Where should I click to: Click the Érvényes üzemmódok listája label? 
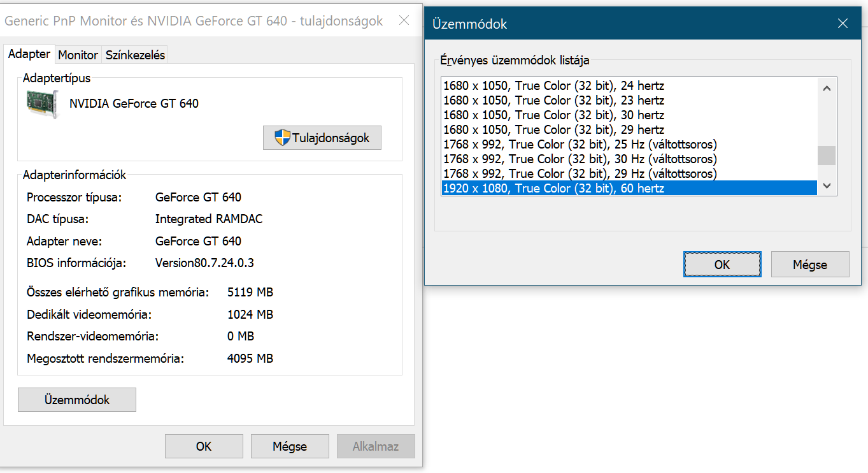click(x=515, y=61)
